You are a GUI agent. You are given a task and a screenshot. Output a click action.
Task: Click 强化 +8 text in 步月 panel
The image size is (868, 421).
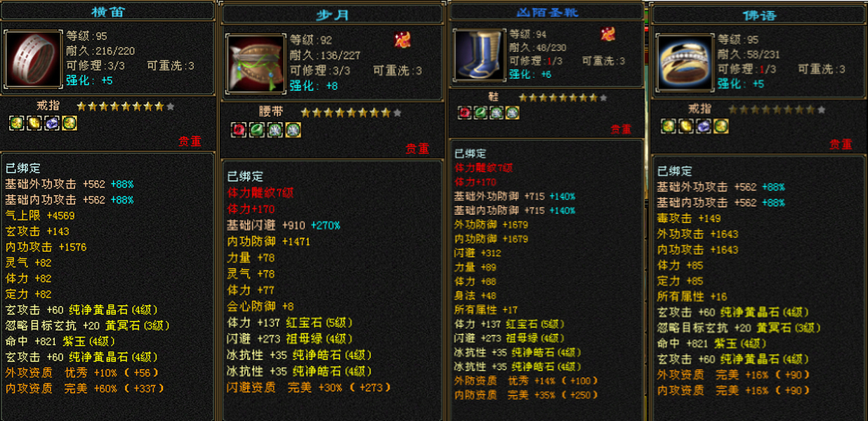click(314, 86)
